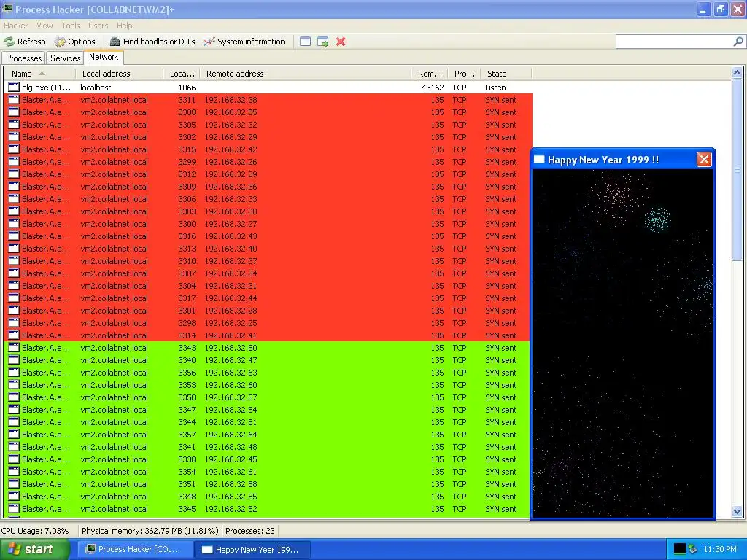Click local port 3343 cell
747x560 pixels.
click(x=187, y=348)
